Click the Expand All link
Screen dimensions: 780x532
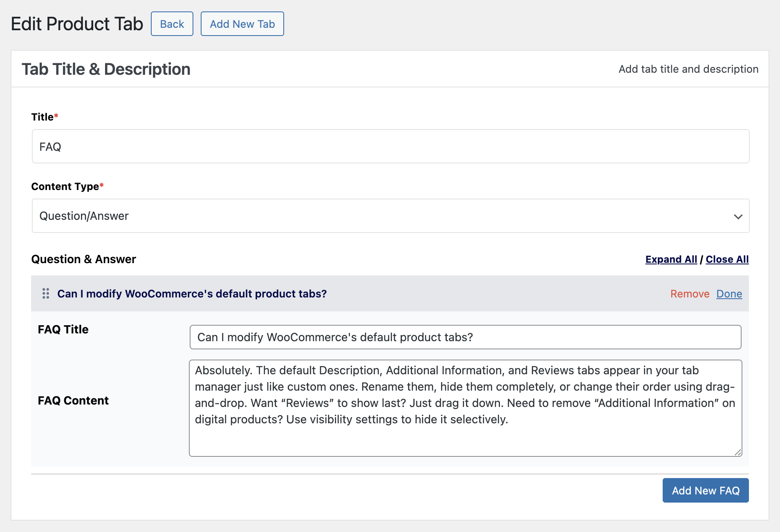tap(671, 259)
